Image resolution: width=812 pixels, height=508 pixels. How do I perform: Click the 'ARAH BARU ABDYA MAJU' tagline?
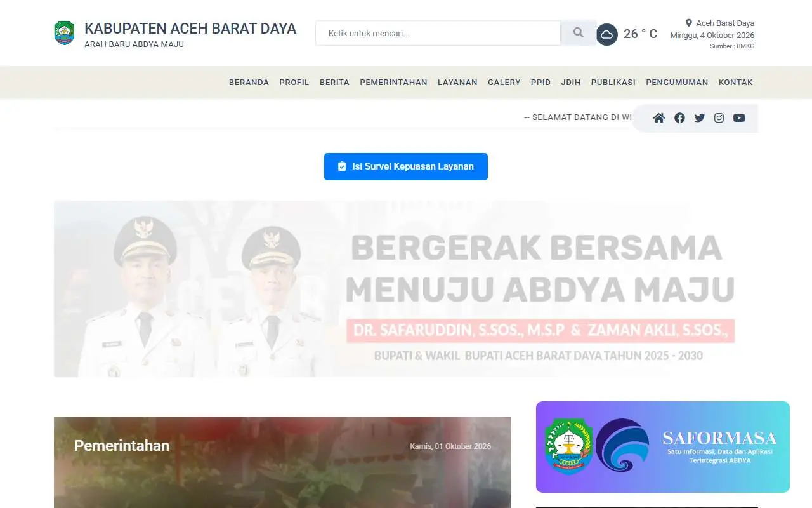tap(134, 44)
